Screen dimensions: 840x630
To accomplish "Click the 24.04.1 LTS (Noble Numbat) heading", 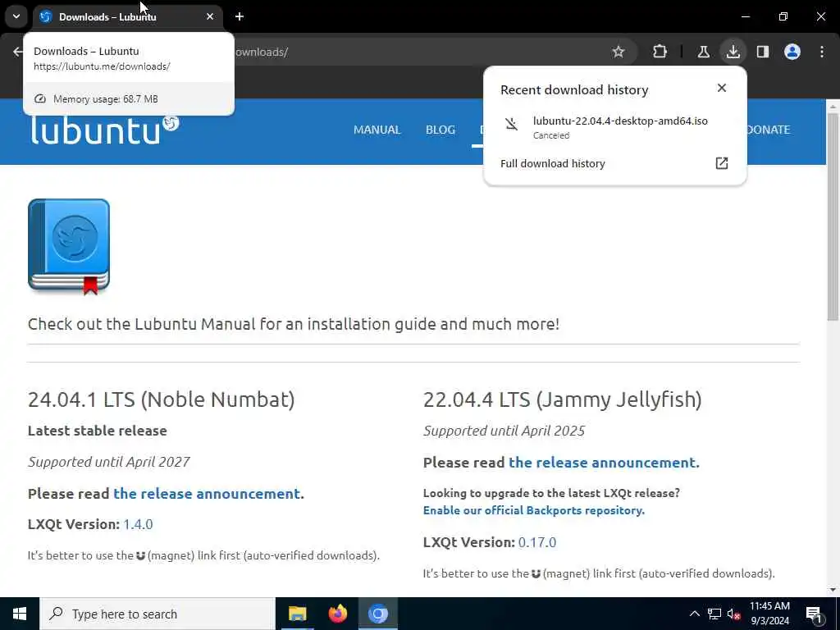I will click(x=162, y=399).
